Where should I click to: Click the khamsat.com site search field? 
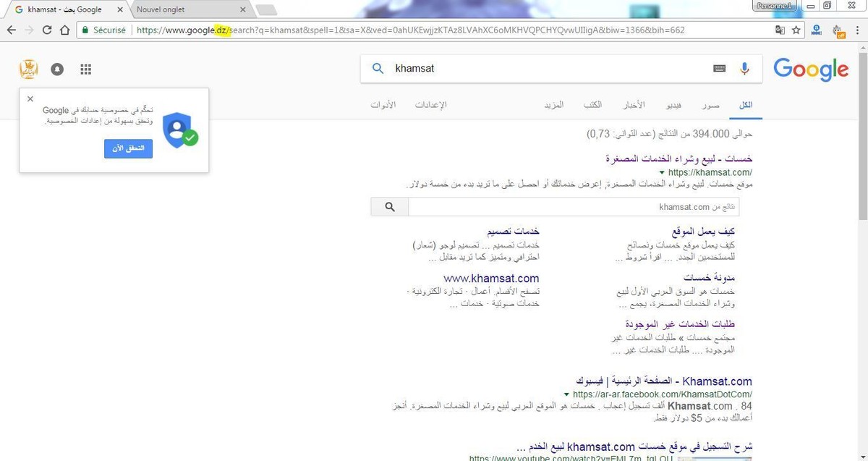(x=574, y=207)
